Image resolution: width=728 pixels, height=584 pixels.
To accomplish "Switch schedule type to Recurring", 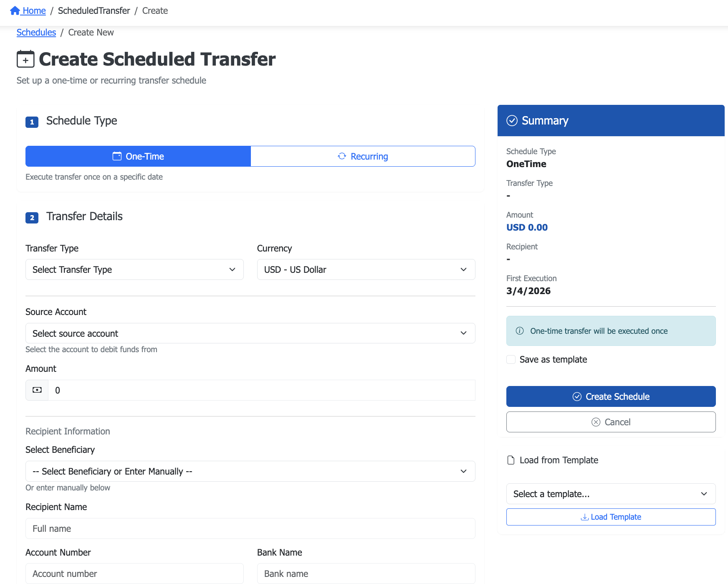I will click(x=363, y=156).
